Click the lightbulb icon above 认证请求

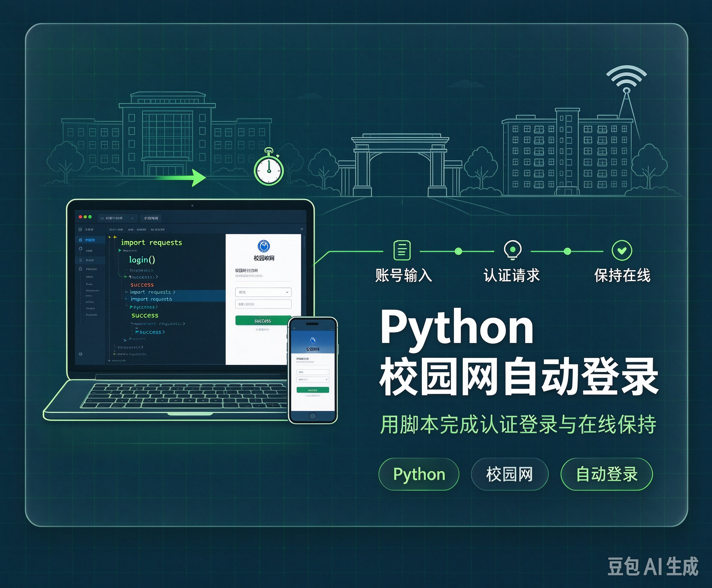512,250
